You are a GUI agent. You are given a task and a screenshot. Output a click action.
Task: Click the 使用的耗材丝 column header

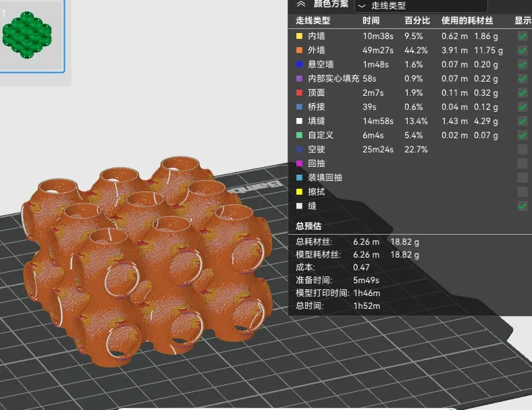[x=467, y=21]
